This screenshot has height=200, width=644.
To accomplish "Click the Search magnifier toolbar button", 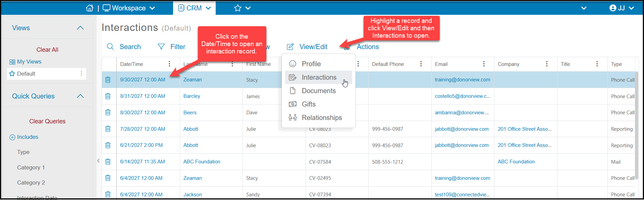I will pos(124,47).
